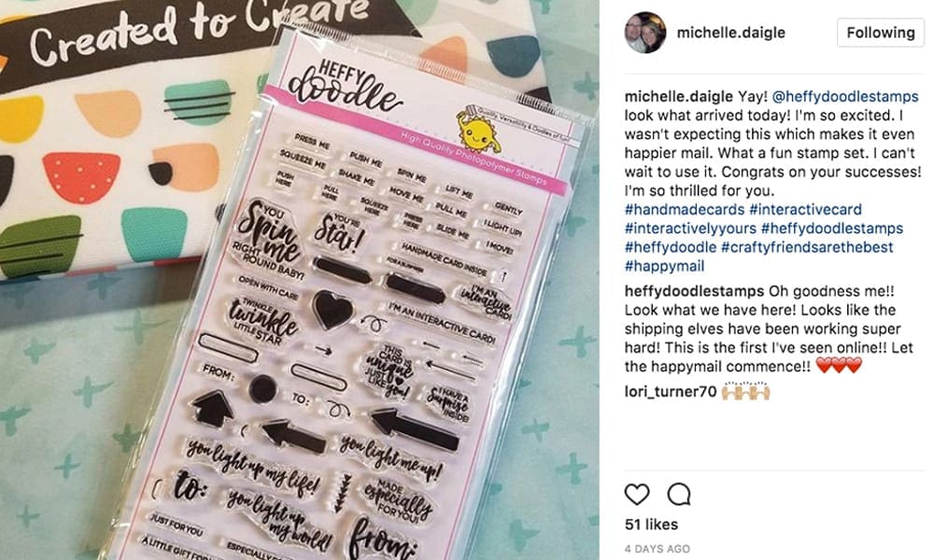Like the post with the heart icon

click(x=637, y=494)
